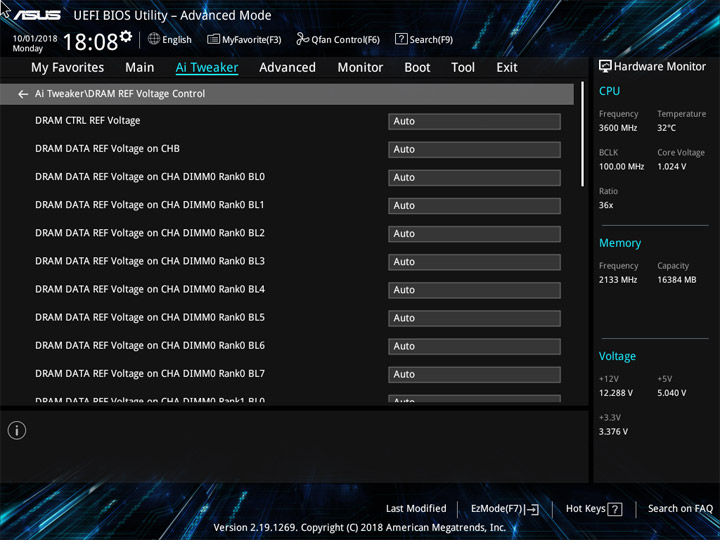Click the Ratio 36x value
The image size is (720, 540).
[x=606, y=205]
